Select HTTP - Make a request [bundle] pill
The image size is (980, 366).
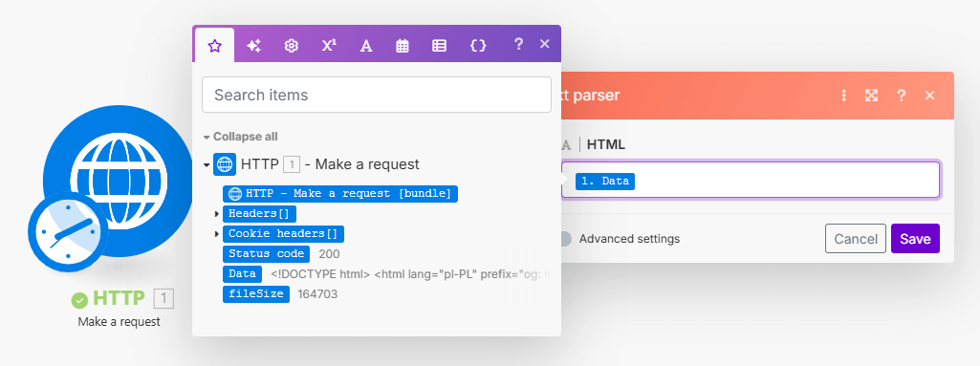340,194
